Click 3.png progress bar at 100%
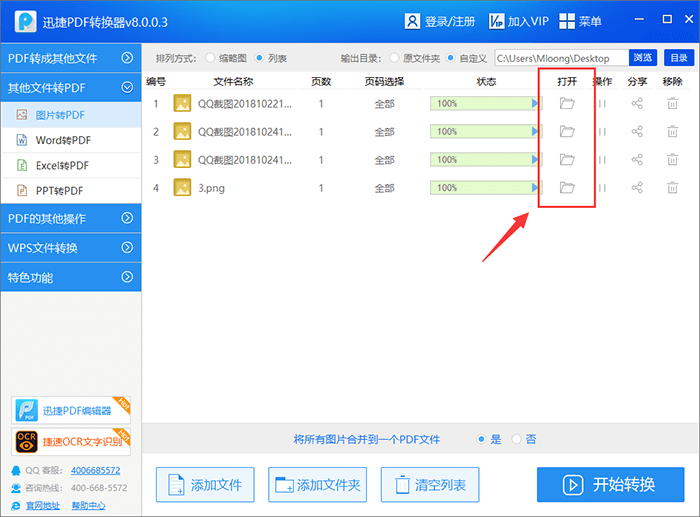Viewport: 700px width, 517px height. click(486, 188)
